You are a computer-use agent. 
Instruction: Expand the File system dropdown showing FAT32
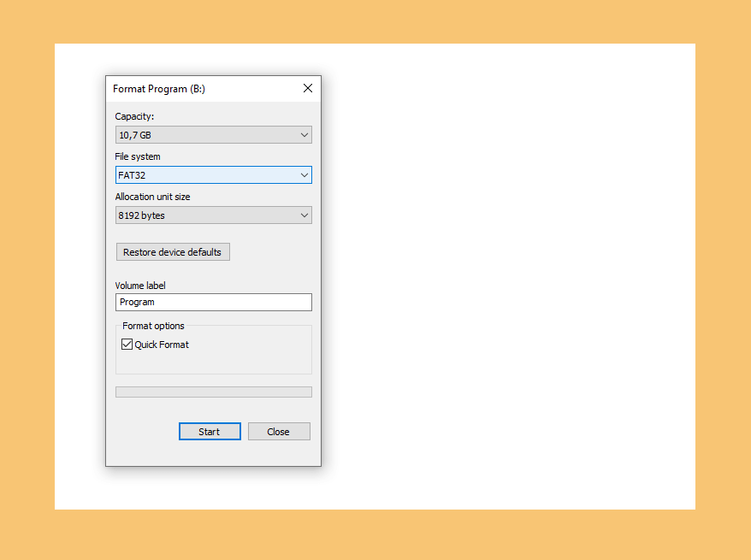click(x=214, y=175)
